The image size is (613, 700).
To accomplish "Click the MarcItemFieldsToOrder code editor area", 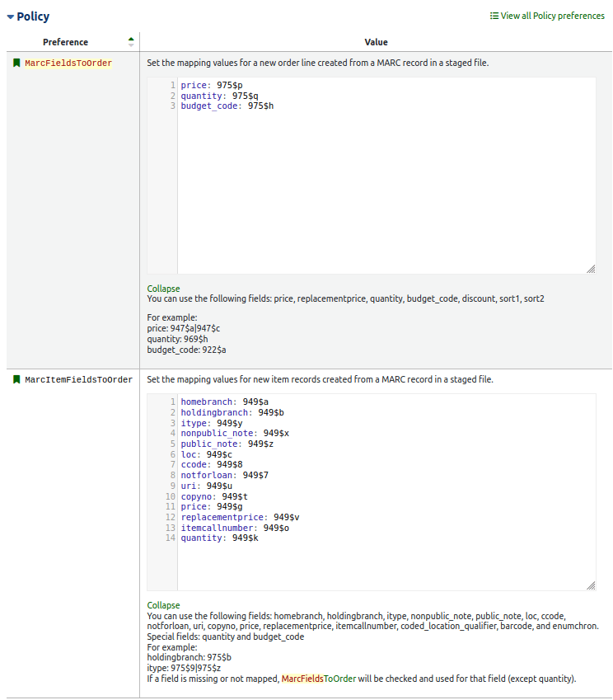I will click(x=386, y=492).
